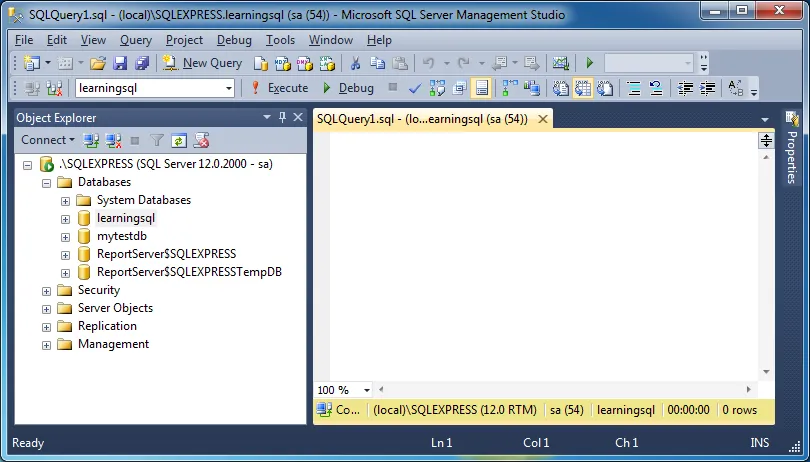
Task: Click Connect Object Explorer icon with green arrow
Action: coord(91,140)
